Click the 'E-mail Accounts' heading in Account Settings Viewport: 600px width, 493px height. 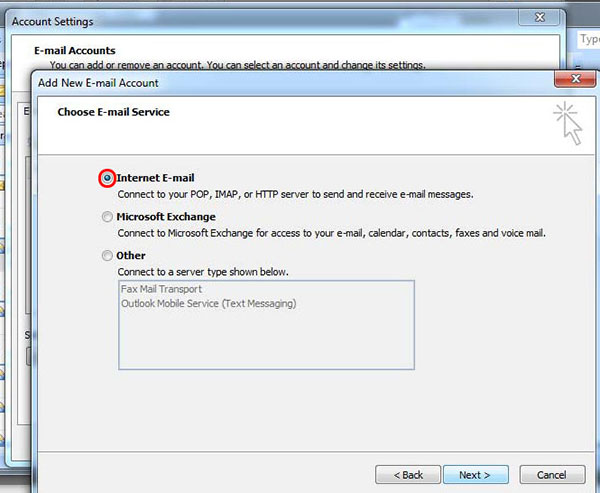pos(75,51)
